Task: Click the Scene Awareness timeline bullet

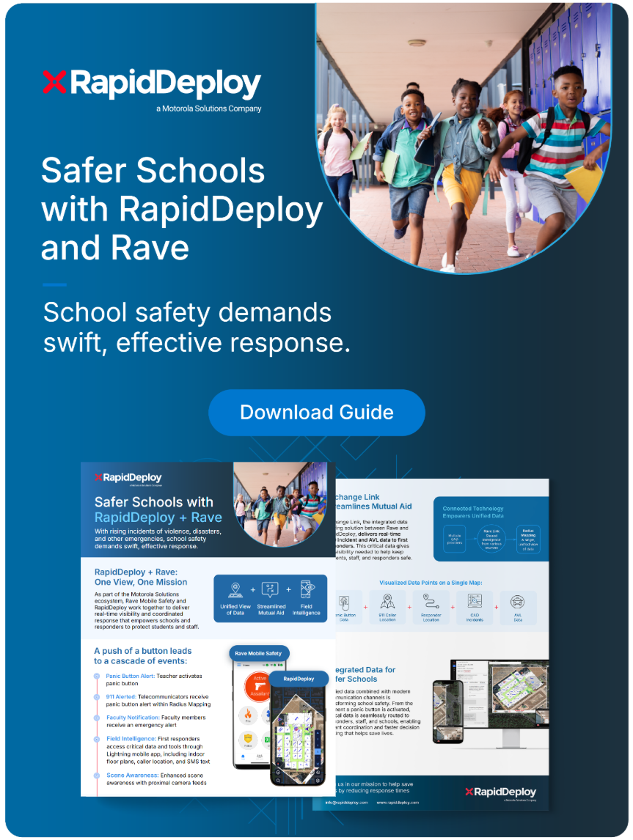Action: pyautogui.click(x=98, y=775)
